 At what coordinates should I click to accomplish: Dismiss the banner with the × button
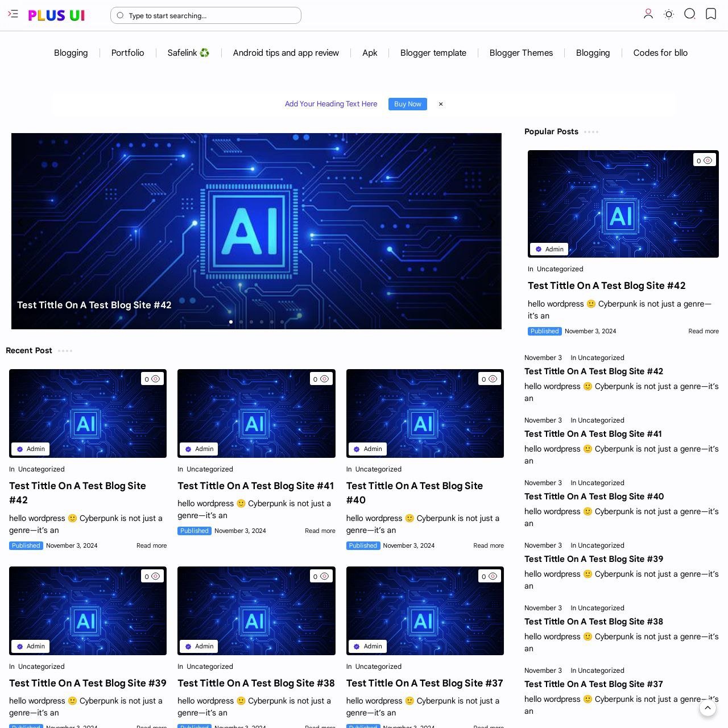click(441, 104)
